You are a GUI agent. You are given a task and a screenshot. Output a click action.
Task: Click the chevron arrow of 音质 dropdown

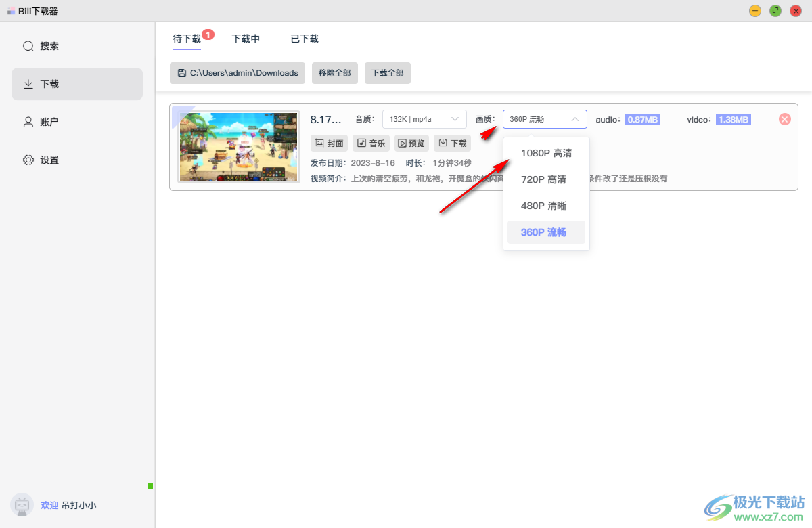455,119
